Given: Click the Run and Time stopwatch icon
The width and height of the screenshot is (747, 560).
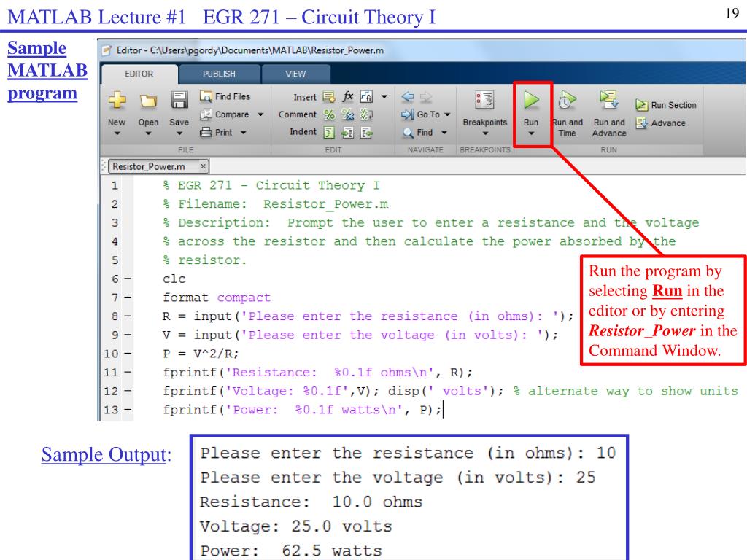Looking at the screenshot, I should point(567,100).
